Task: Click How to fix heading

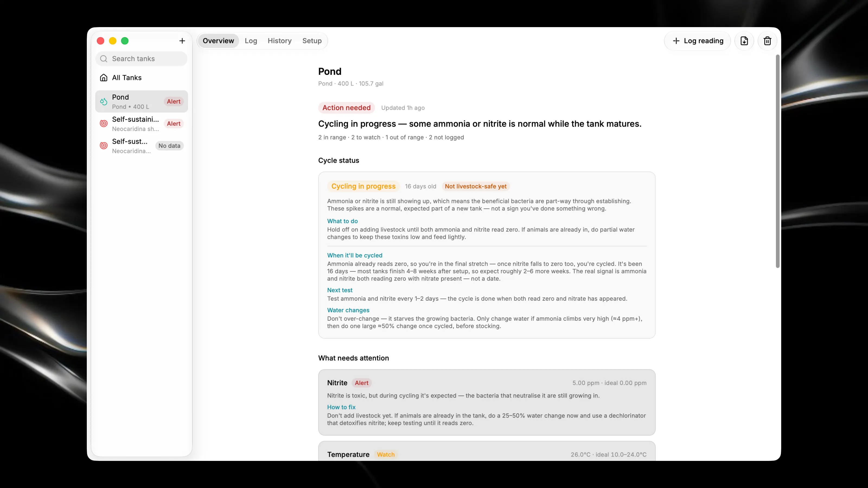Action: (x=341, y=407)
